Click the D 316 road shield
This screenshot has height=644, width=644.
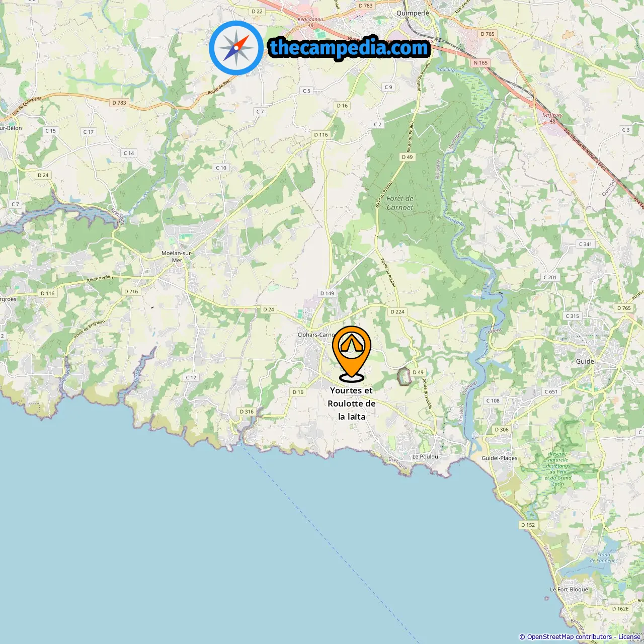[247, 412]
